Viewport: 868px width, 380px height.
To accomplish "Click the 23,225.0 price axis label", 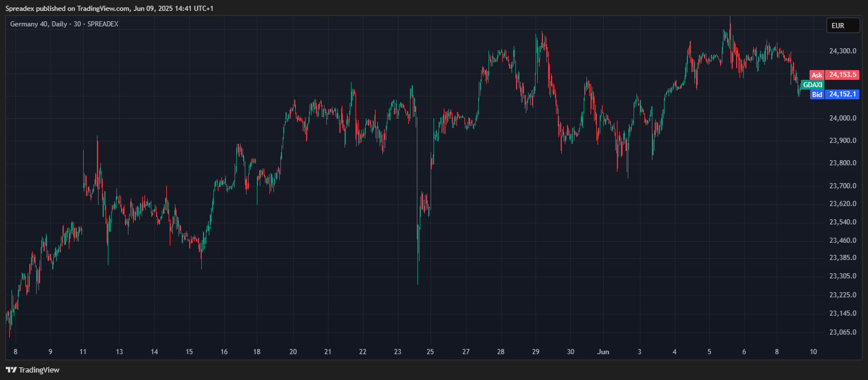I will pos(843,295).
